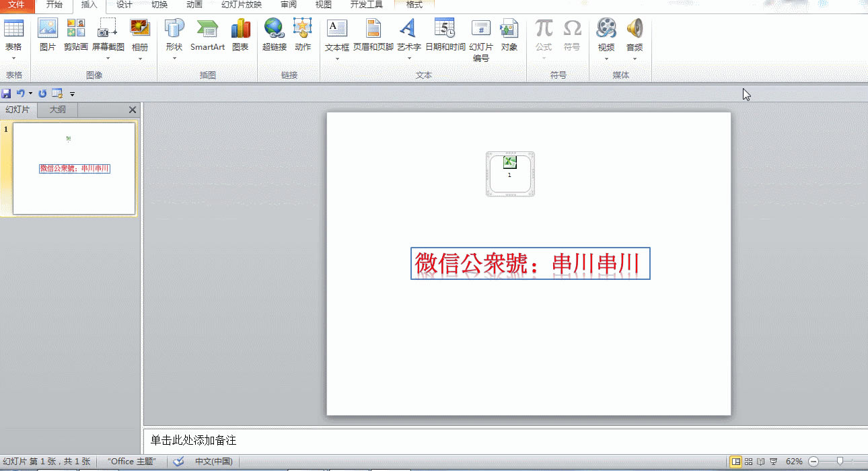The width and height of the screenshot is (868, 471).
Task: Insert date and time with 日期和时间
Action: pyautogui.click(x=445, y=37)
